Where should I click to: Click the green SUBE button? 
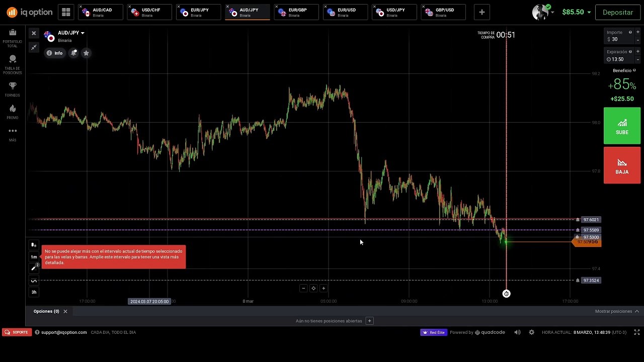pos(622,126)
